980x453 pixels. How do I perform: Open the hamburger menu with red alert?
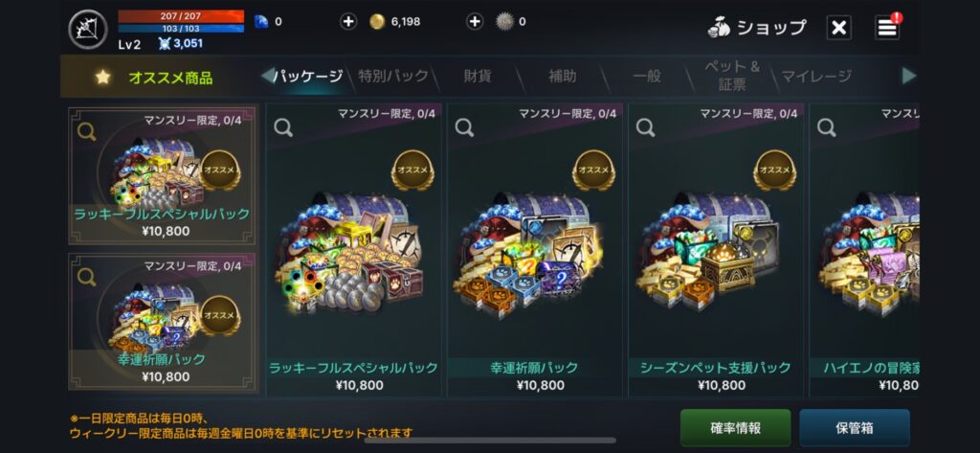point(887,27)
